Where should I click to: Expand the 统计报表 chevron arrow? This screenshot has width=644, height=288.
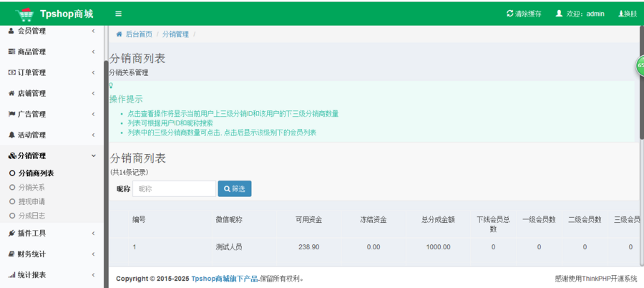tap(93, 275)
